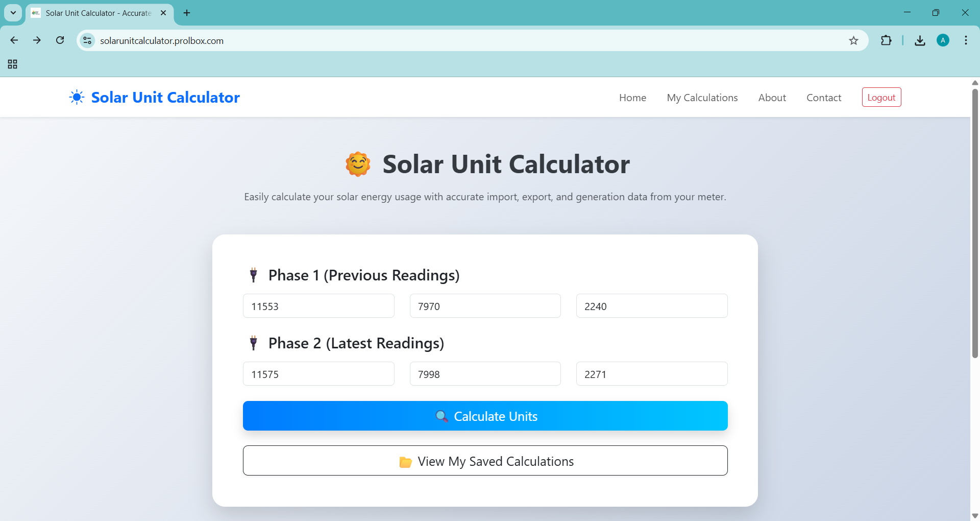Click the browser back arrow
The image size is (980, 521).
14,40
